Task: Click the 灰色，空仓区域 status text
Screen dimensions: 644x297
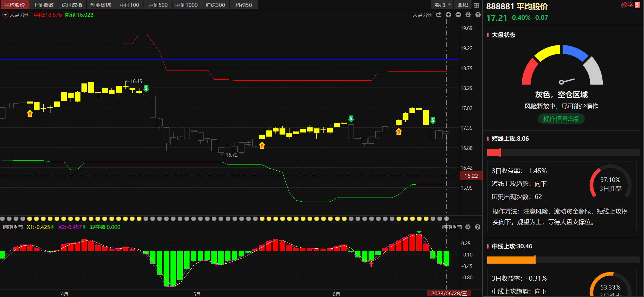Action: 561,94
